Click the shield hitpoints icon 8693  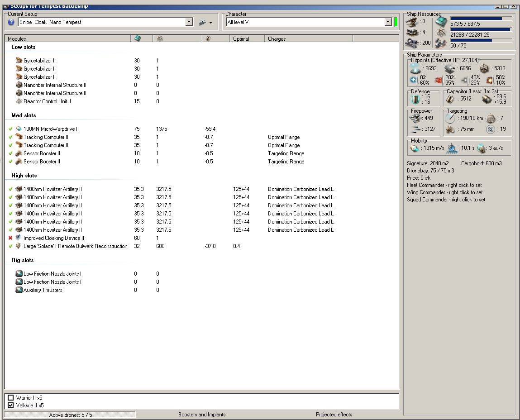pyautogui.click(x=415, y=68)
